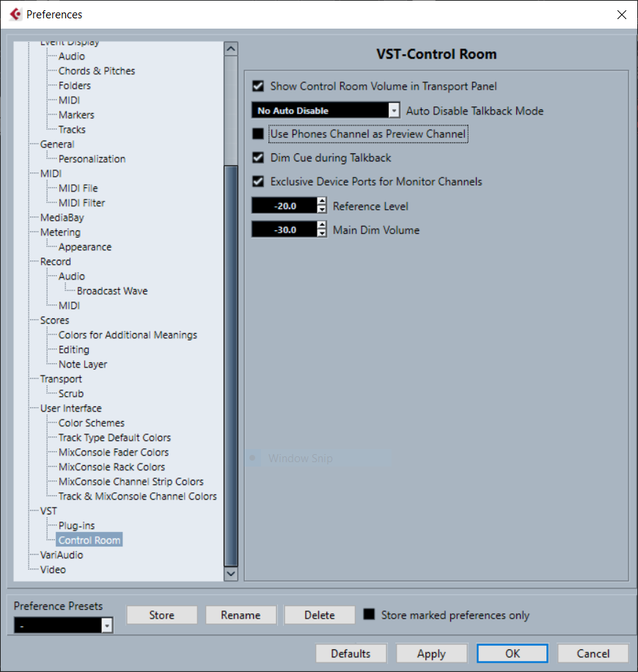Open the Preference Presets dropdown

pyautogui.click(x=63, y=625)
